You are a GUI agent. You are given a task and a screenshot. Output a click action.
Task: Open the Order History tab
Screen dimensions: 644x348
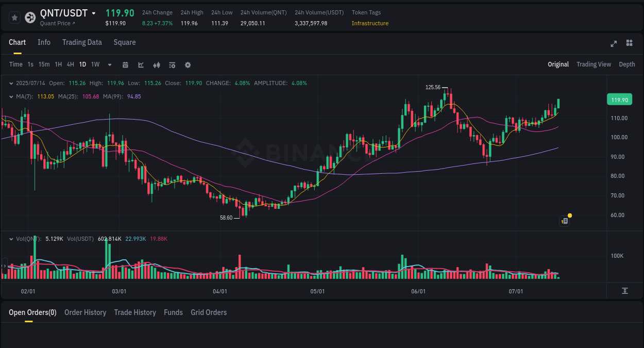click(x=85, y=312)
